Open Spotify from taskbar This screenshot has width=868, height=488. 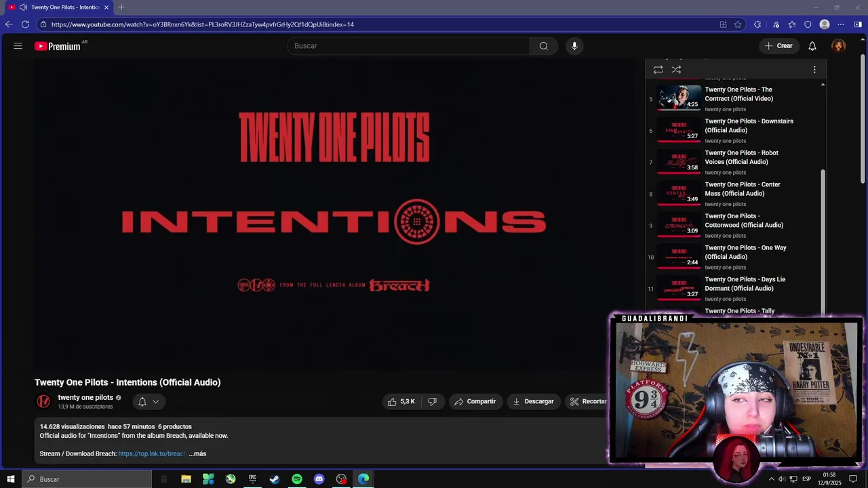pyautogui.click(x=297, y=479)
